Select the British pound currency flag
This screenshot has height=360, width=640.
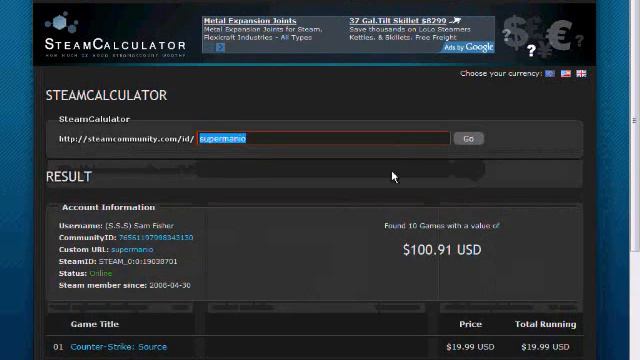[x=581, y=73]
